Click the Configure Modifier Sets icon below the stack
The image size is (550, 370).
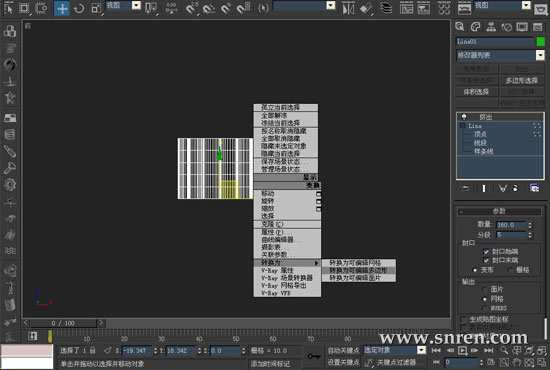(534, 188)
